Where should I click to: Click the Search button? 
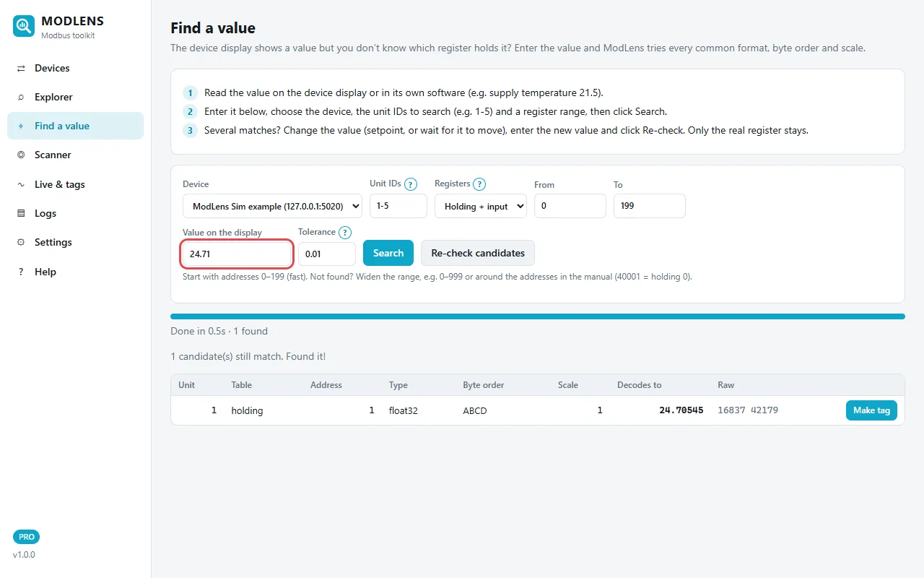(x=388, y=253)
